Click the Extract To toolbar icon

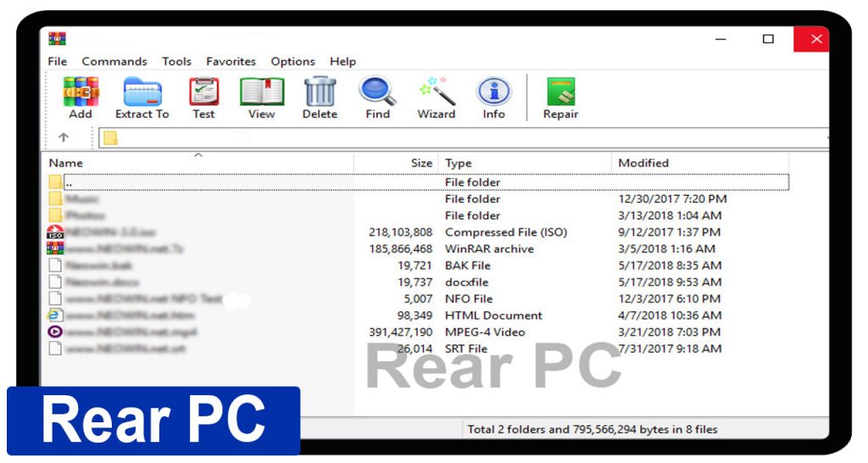[x=142, y=92]
